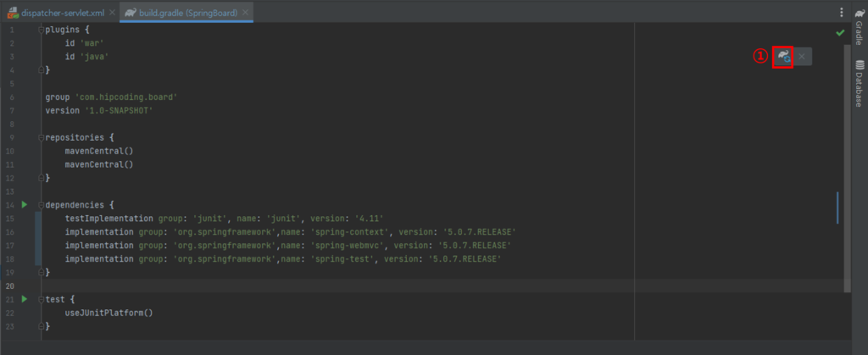Fold the dependencies block
This screenshot has height=355, width=868.
(41, 205)
